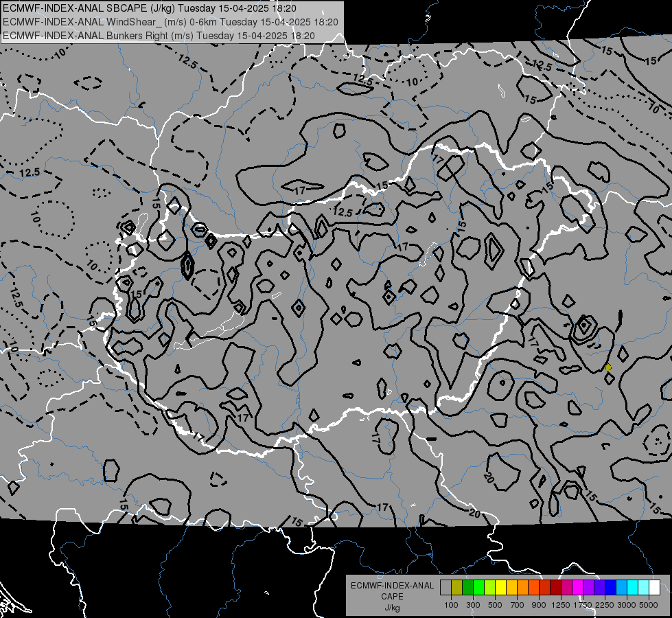
Task: Click the SBCAPE (J/kg) header line
Action: pyautogui.click(x=149, y=8)
